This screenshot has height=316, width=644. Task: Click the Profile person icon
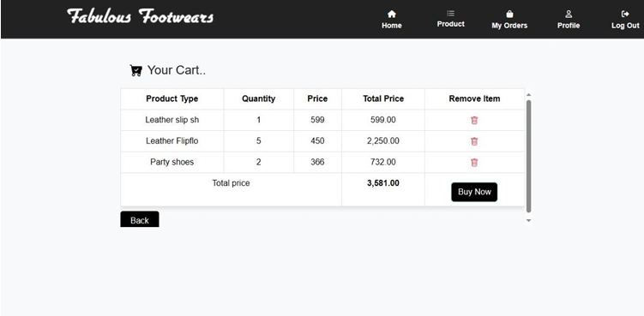click(x=569, y=15)
